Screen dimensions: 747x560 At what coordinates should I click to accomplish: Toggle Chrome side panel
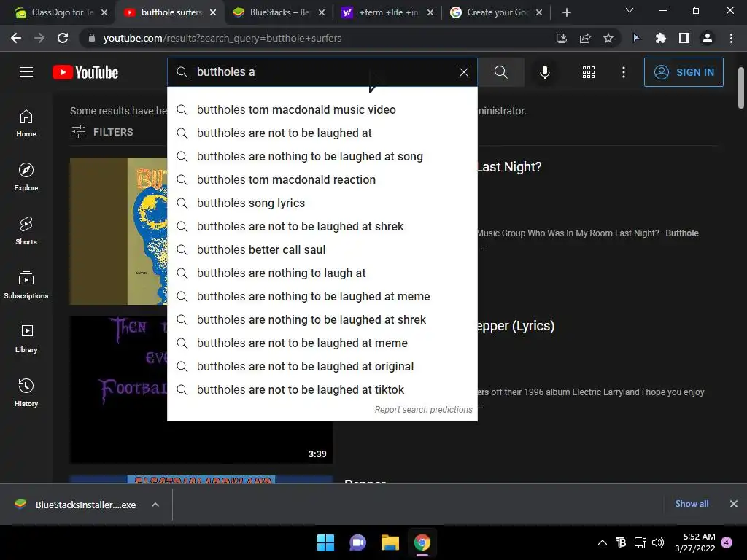pos(684,38)
